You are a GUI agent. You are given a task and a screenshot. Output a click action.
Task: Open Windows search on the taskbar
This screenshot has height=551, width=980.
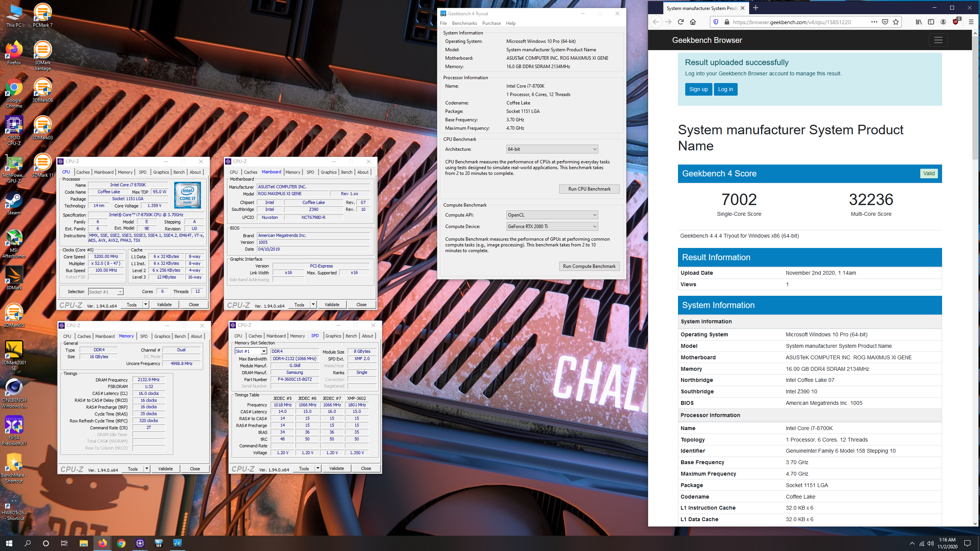click(28, 543)
